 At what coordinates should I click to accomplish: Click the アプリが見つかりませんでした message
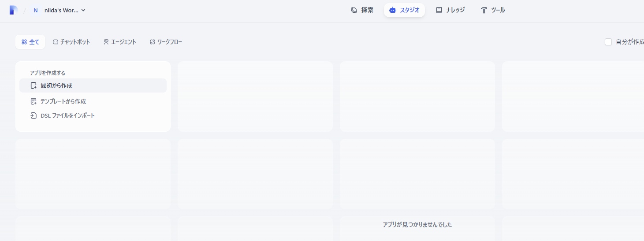click(x=417, y=225)
